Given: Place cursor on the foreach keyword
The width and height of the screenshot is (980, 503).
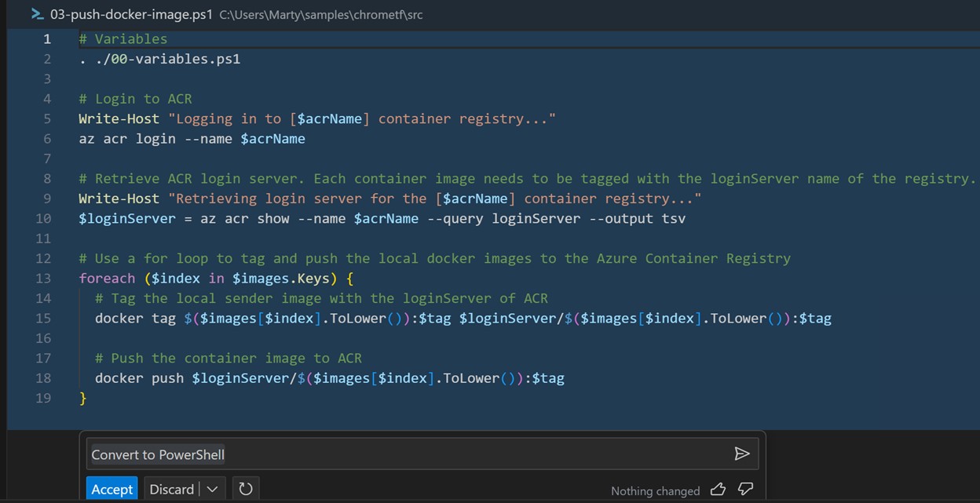Looking at the screenshot, I should [107, 278].
